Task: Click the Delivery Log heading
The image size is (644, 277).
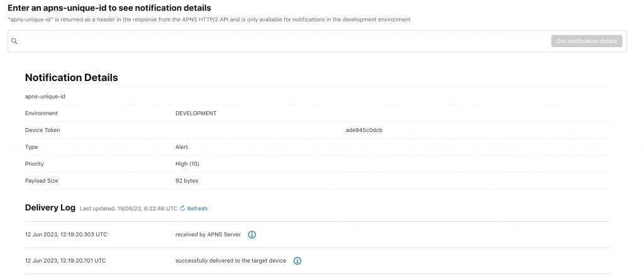Action: point(50,208)
